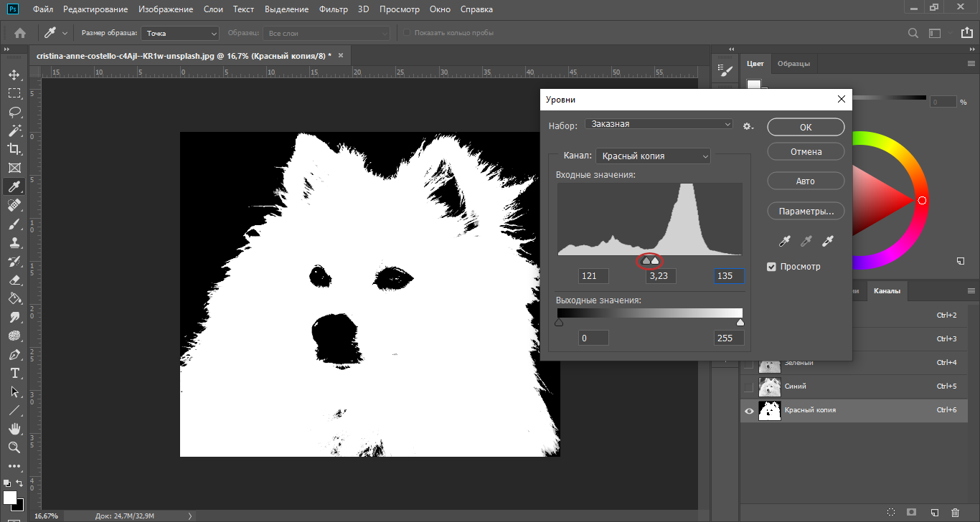
Task: Open the Набор preset dropdown
Action: pos(659,124)
